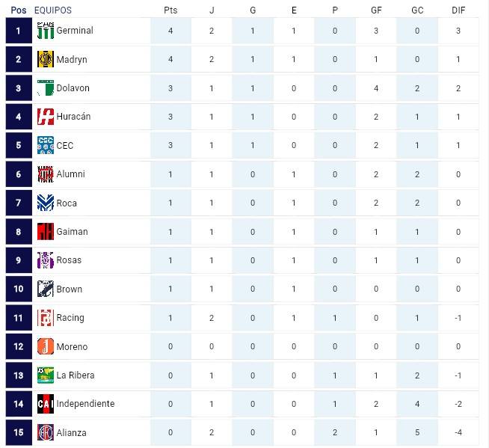The width and height of the screenshot is (489, 448).
Task: Select the Brown team name
Action: (70, 289)
